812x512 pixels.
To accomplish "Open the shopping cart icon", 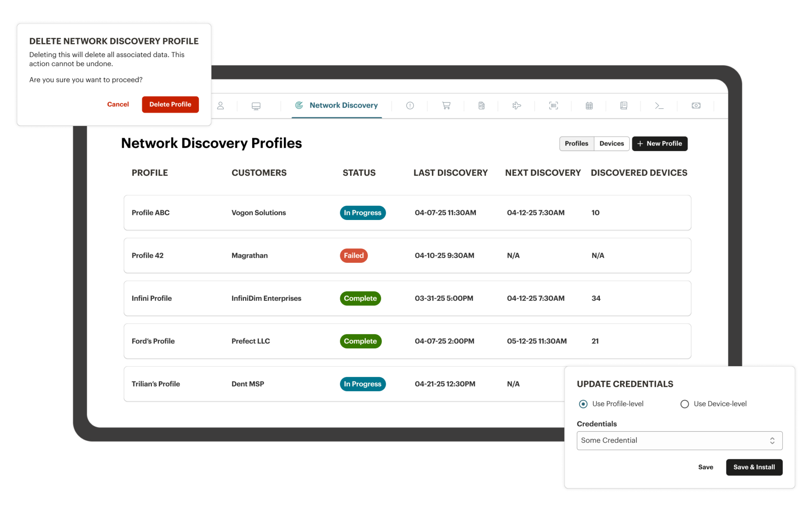I will 446,106.
